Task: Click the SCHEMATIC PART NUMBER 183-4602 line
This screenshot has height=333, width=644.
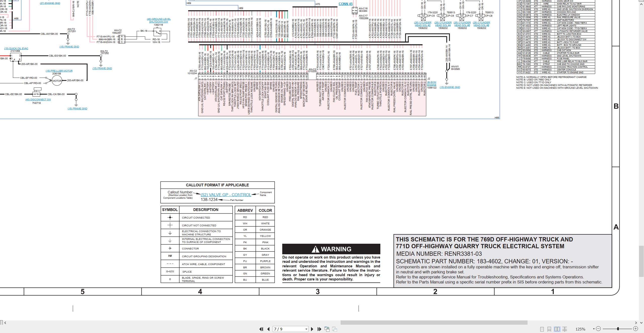Action: pos(485,261)
